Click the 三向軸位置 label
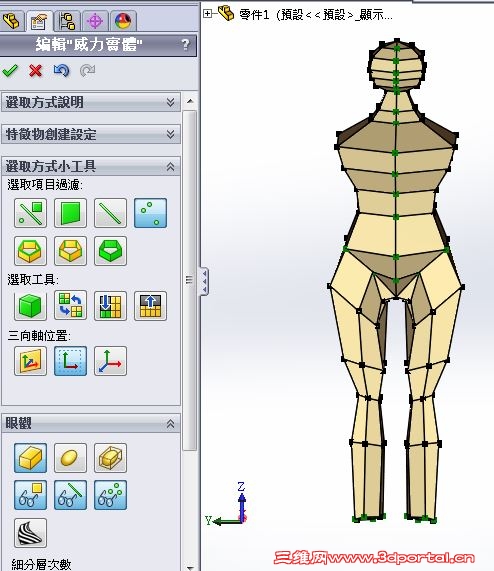Image resolution: width=494 pixels, height=571 pixels. pyautogui.click(x=39, y=335)
